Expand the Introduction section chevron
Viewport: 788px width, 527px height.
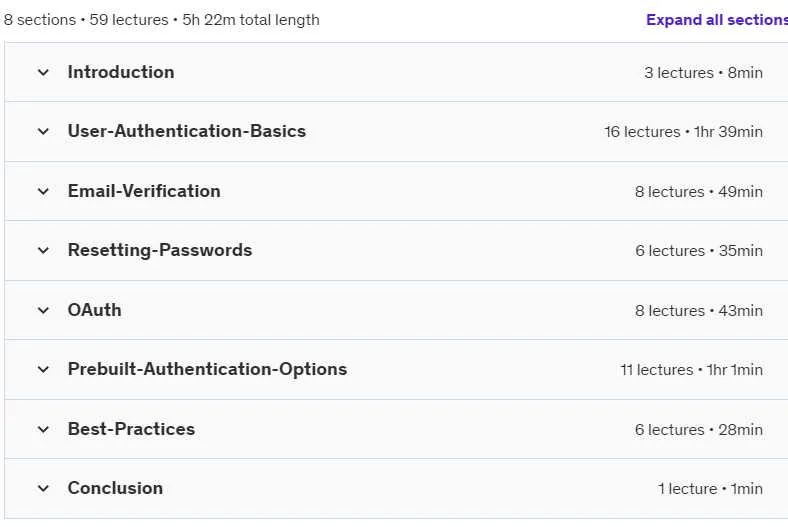[43, 72]
